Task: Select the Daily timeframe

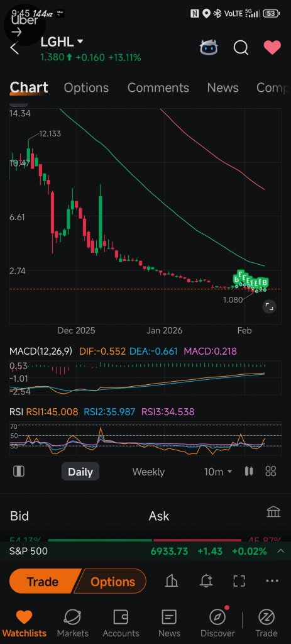Action: point(80,472)
